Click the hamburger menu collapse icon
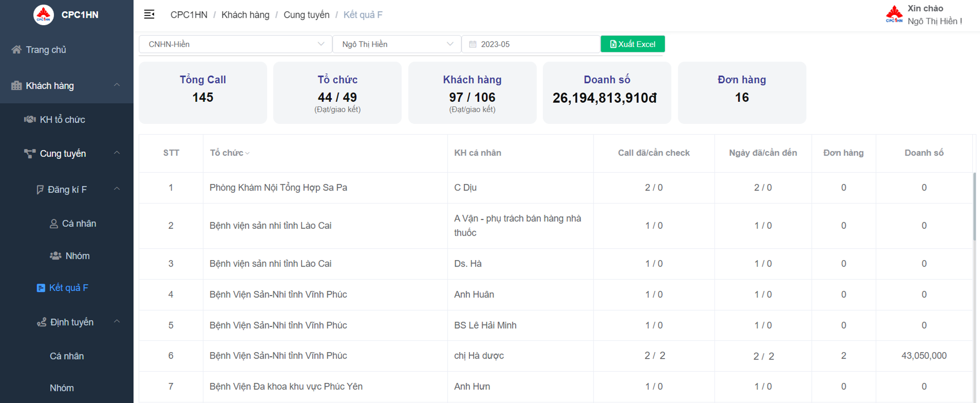980x403 pixels. point(149,14)
